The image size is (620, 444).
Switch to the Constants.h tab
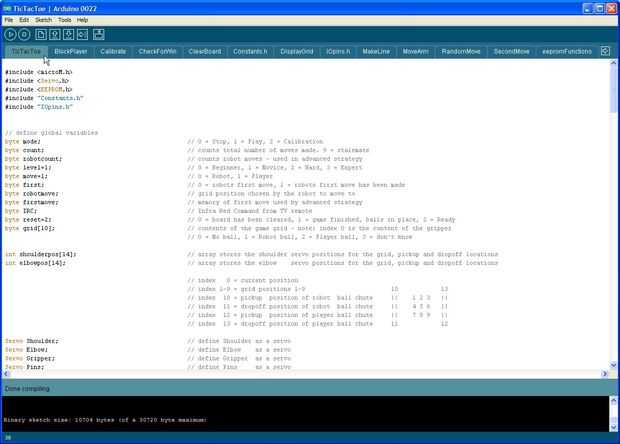click(250, 51)
